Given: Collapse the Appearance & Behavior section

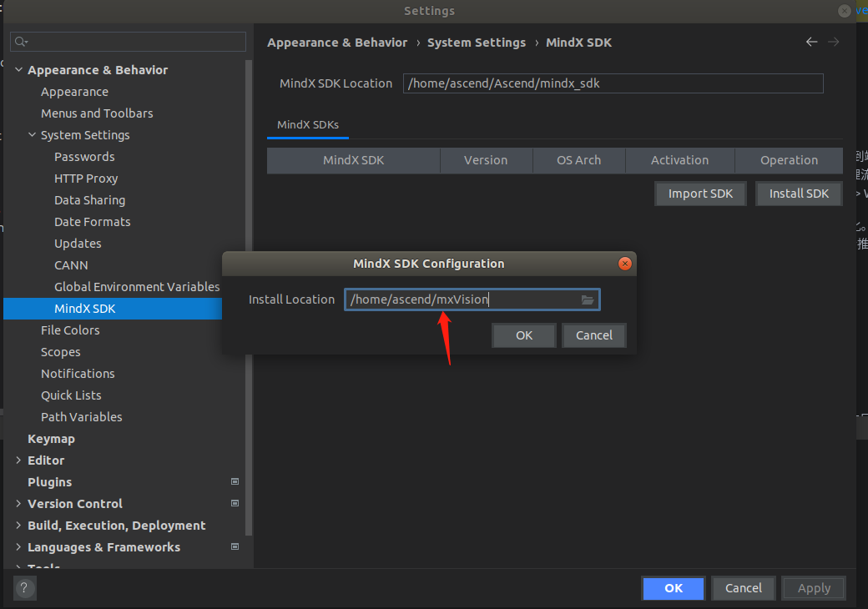Looking at the screenshot, I should pyautogui.click(x=18, y=70).
